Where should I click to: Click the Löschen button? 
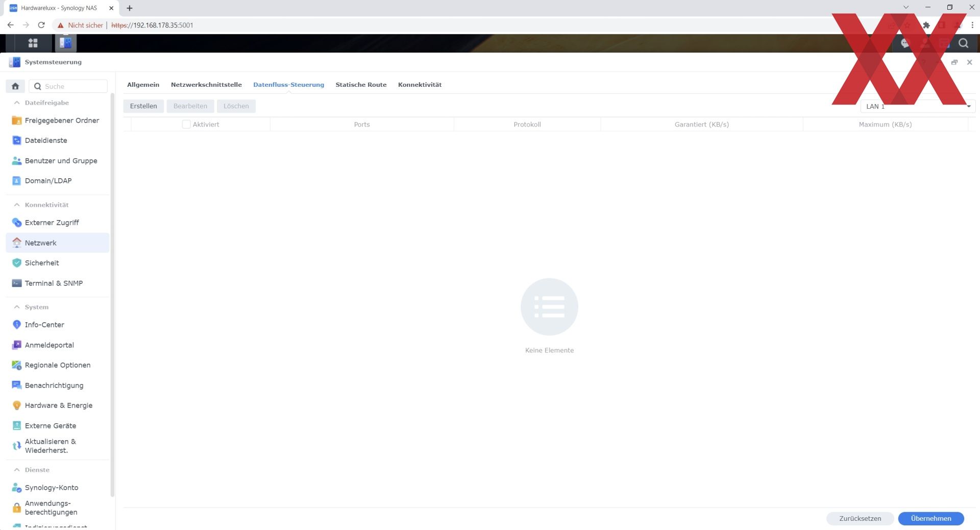pos(236,106)
